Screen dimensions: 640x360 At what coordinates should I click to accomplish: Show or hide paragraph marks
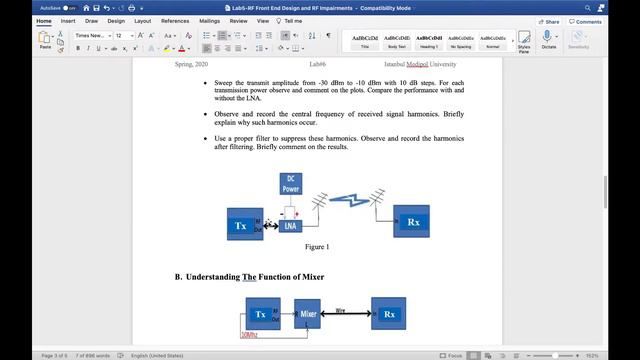point(328,36)
